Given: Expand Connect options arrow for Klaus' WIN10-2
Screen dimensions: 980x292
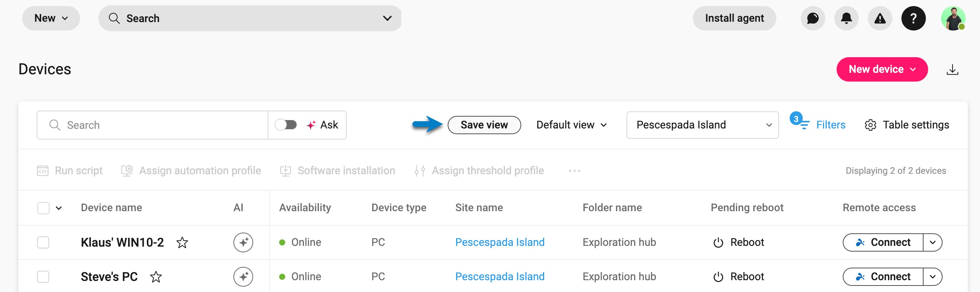Looking at the screenshot, I should pyautogui.click(x=933, y=242).
